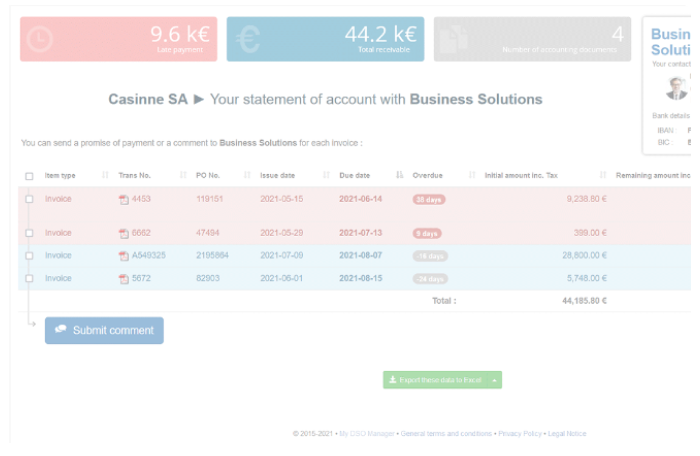This screenshot has width=700, height=456.
Task: Click the 38 days overdue badge
Action: [x=428, y=199]
